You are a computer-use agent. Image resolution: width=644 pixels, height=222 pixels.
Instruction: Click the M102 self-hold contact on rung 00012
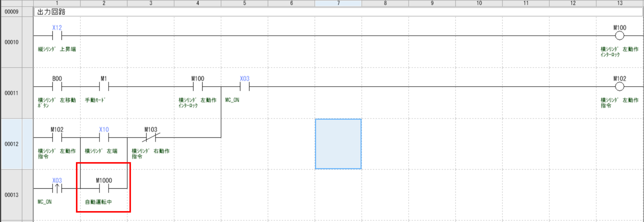[57, 138]
